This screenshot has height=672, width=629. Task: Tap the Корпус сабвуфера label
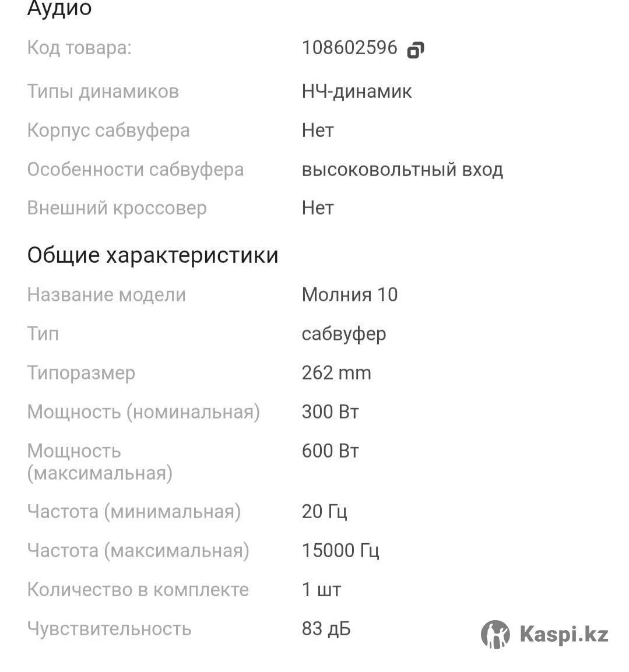(x=108, y=131)
